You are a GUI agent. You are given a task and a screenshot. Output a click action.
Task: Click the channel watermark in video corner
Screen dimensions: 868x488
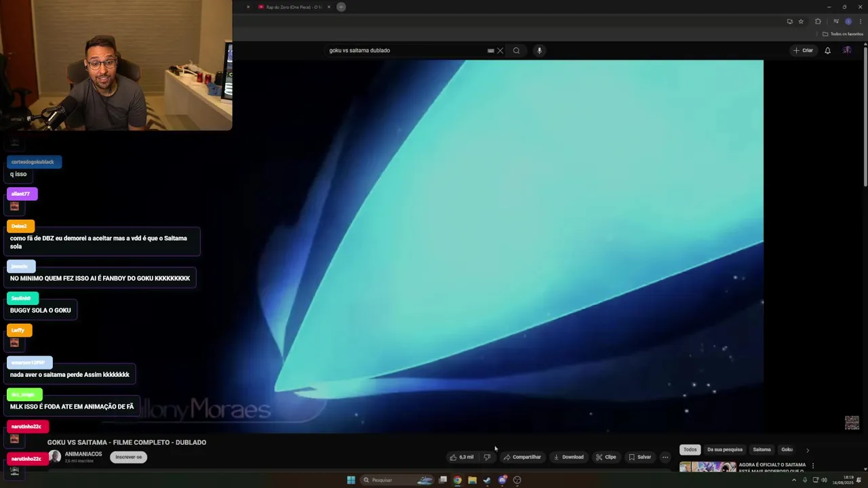point(852,423)
